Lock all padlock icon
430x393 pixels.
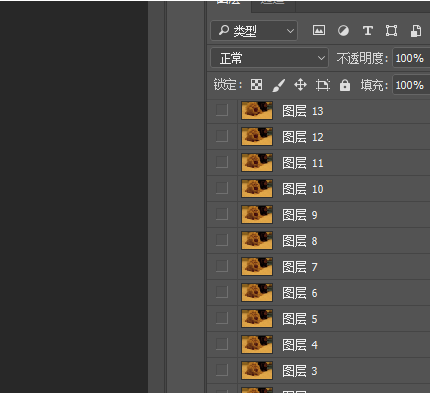click(x=345, y=85)
